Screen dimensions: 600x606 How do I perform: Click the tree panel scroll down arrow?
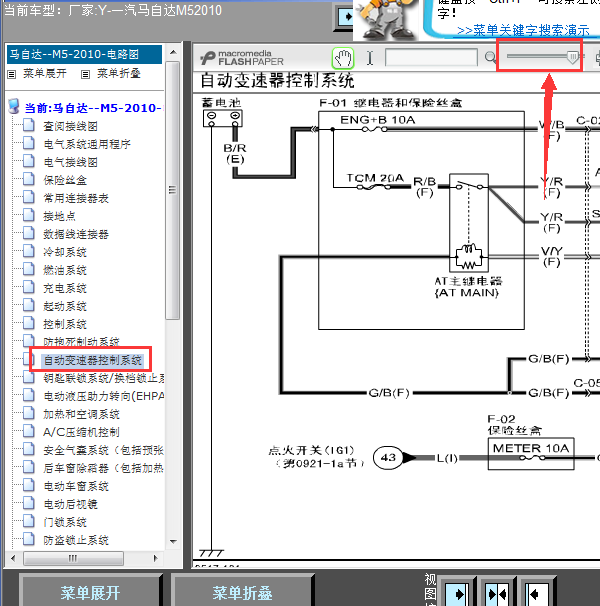(x=173, y=542)
